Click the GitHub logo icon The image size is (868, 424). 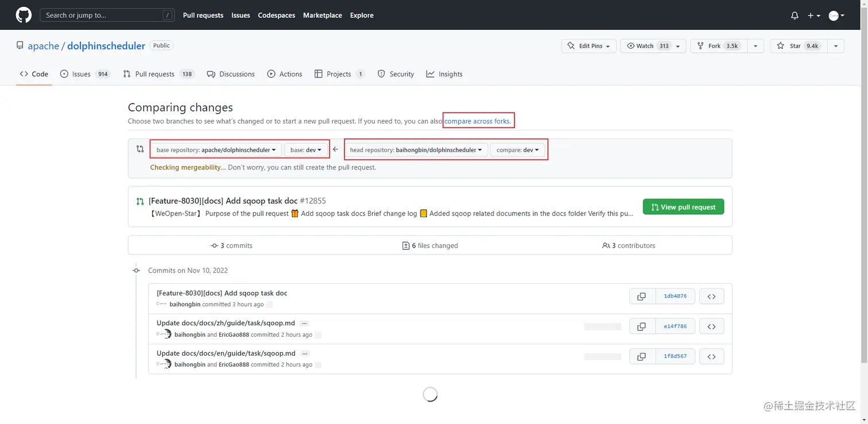tap(24, 16)
